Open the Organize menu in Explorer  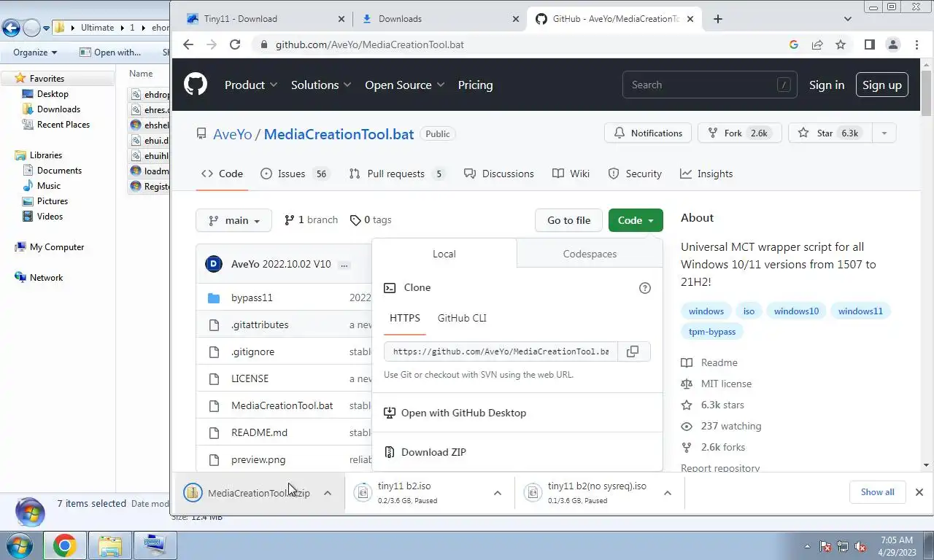pyautogui.click(x=35, y=52)
